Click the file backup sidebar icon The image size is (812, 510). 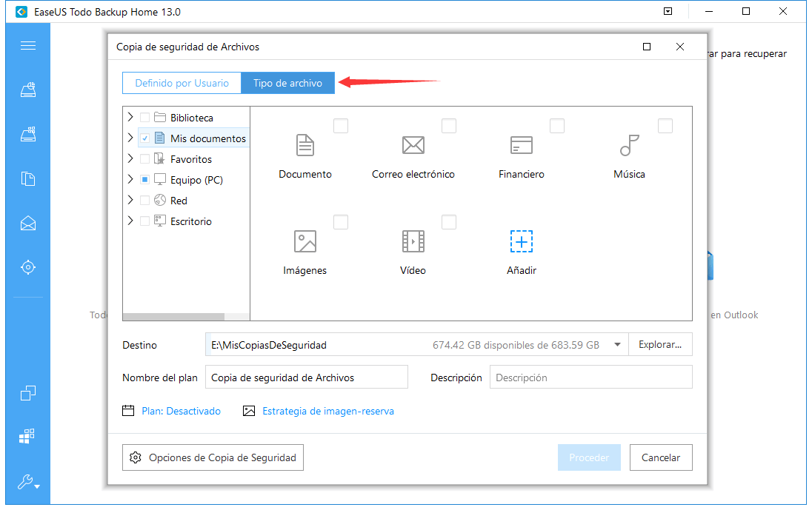pyautogui.click(x=28, y=178)
